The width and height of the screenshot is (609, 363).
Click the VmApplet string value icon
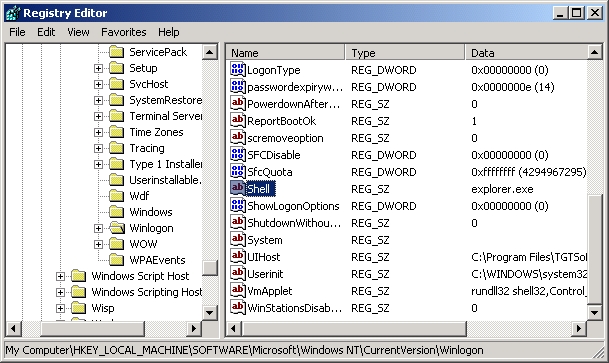238,291
